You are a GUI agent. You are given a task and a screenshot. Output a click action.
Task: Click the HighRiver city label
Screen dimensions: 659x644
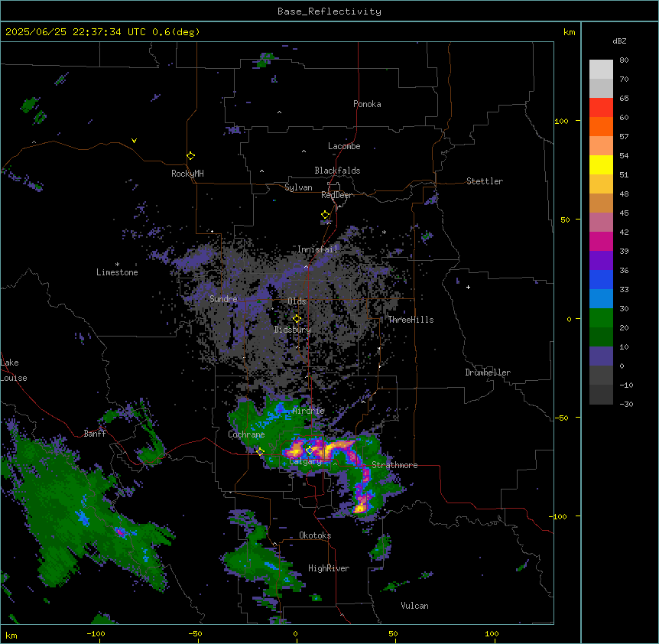(x=329, y=568)
